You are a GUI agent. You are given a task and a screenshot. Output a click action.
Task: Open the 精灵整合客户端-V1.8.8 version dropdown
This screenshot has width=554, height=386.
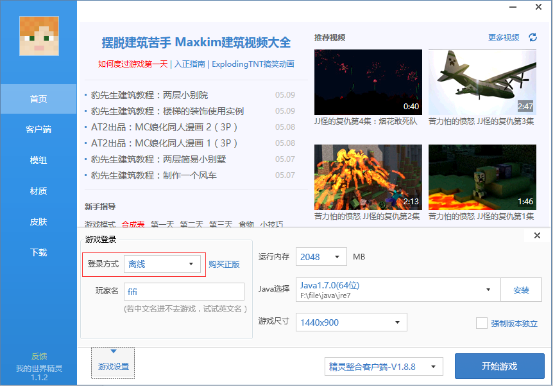[384, 367]
